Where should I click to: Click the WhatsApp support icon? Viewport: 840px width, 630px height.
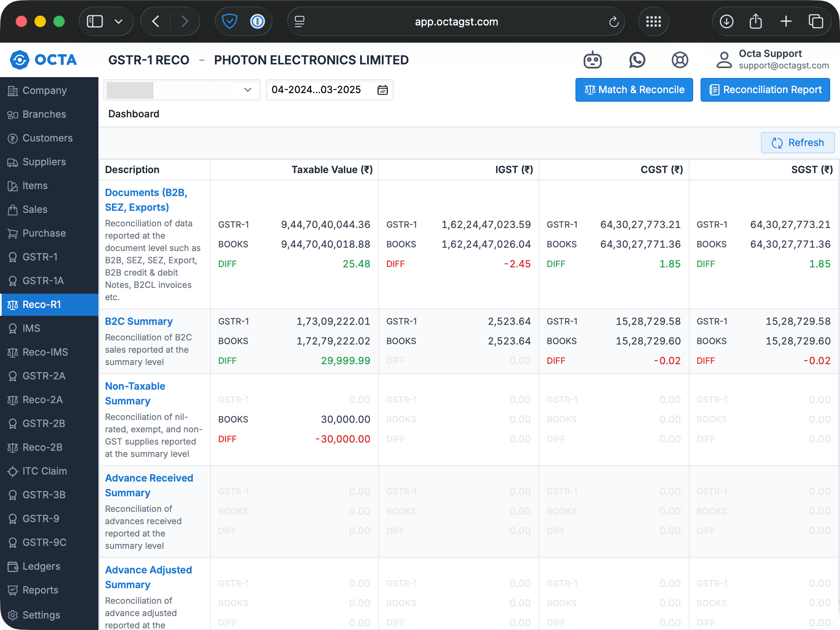637,60
